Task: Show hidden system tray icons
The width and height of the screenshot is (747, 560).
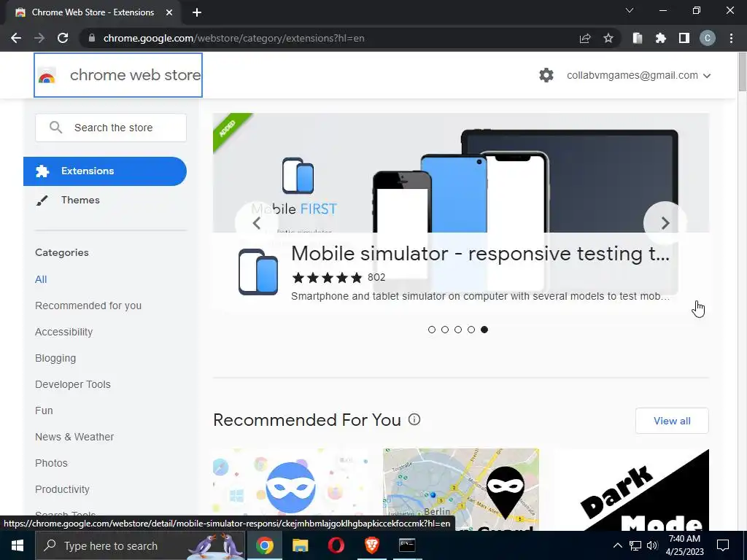Action: 617,545
